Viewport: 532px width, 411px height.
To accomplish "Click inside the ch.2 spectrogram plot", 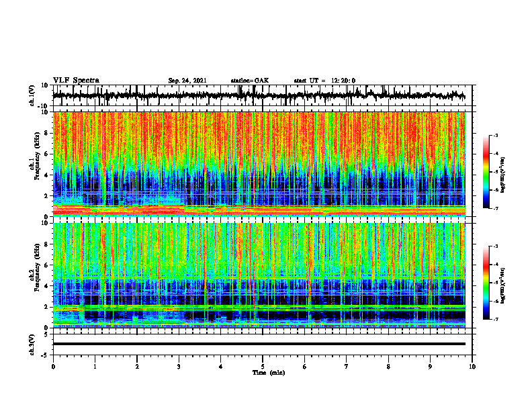I will [259, 275].
